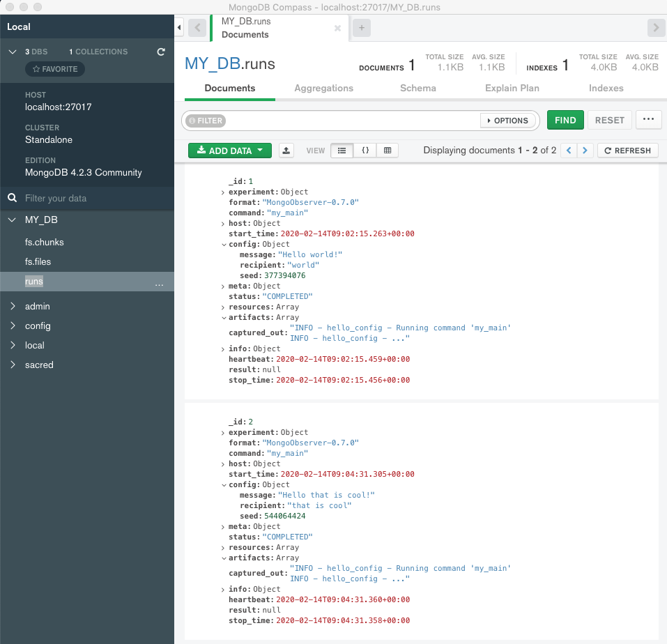Screen dimensions: 667x644
Task: Switch to list view
Action: (342, 151)
